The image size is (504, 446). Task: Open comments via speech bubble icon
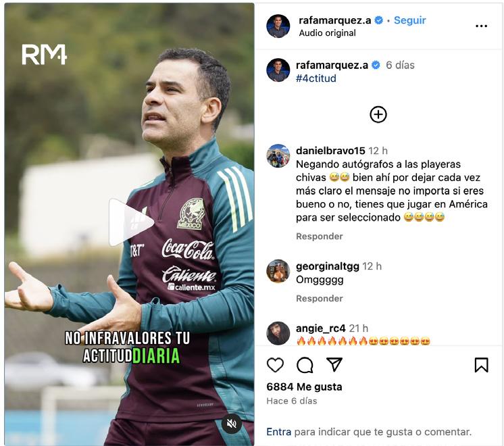pyautogui.click(x=305, y=365)
